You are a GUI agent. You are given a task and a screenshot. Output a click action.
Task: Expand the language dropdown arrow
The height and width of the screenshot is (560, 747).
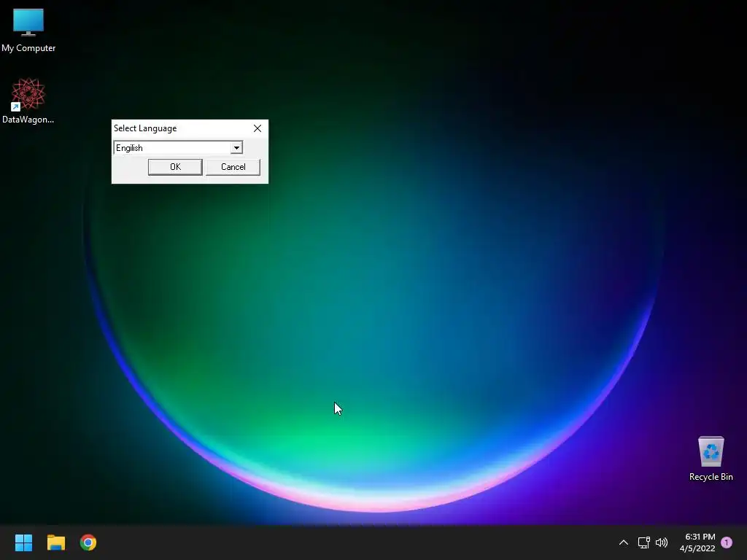pos(236,147)
